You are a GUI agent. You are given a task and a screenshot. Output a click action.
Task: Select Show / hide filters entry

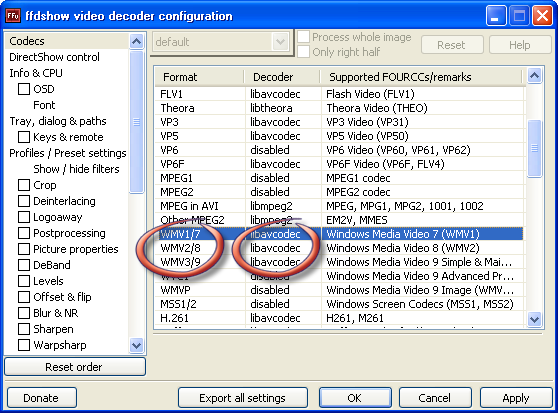(76, 169)
